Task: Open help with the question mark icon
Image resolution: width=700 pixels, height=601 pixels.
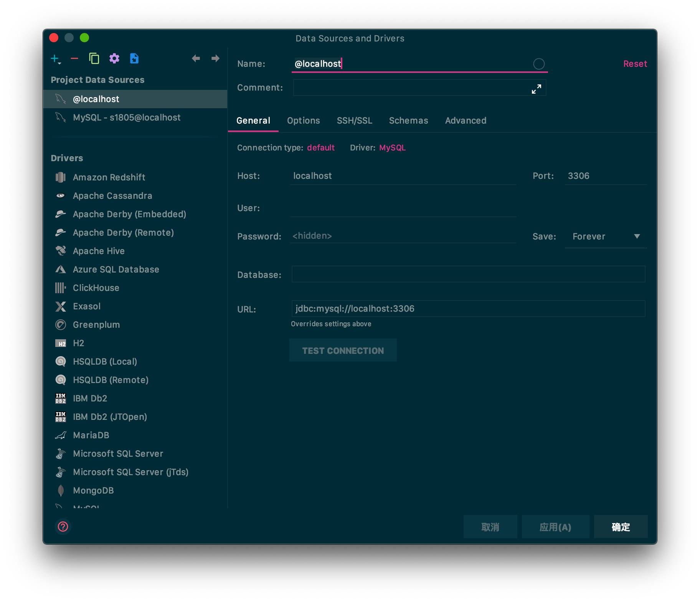Action: [63, 527]
